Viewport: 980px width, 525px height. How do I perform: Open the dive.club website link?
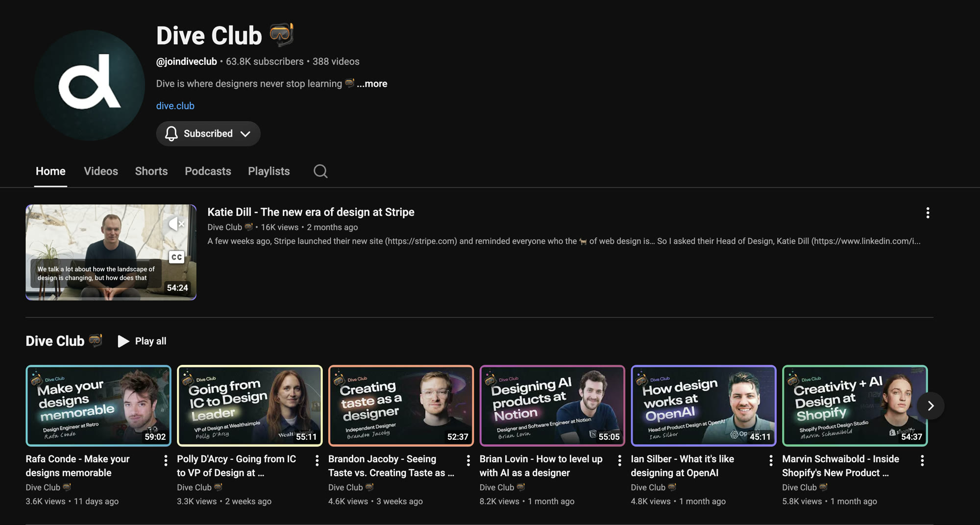click(175, 106)
